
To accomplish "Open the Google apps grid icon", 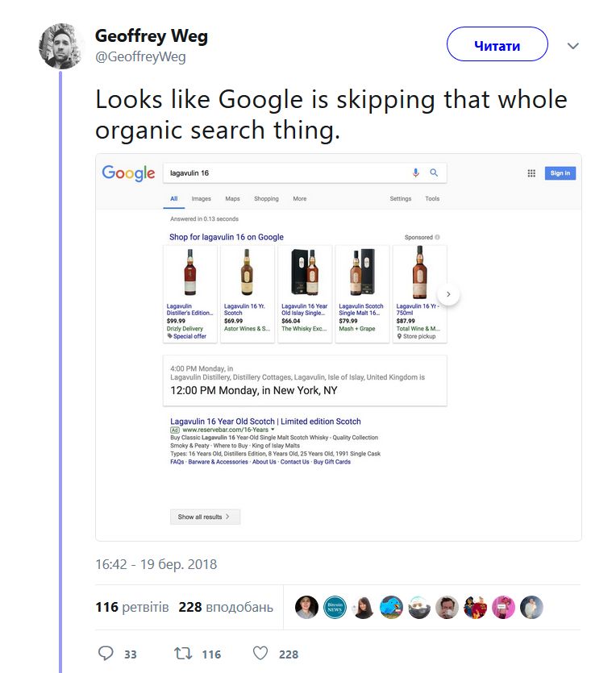I will pyautogui.click(x=531, y=172).
